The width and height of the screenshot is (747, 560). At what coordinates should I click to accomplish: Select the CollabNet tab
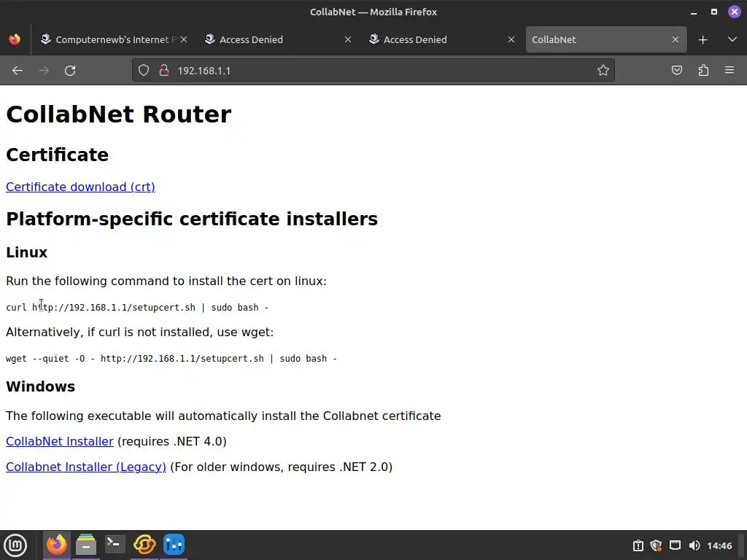coord(606,39)
